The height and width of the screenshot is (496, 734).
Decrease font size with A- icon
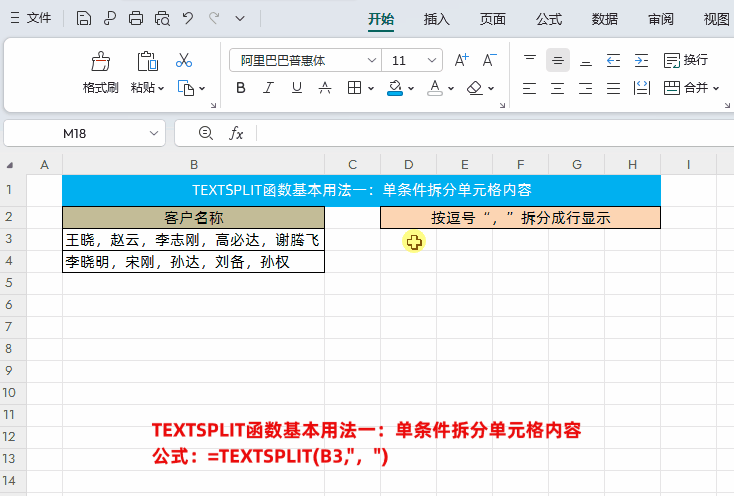[x=489, y=60]
